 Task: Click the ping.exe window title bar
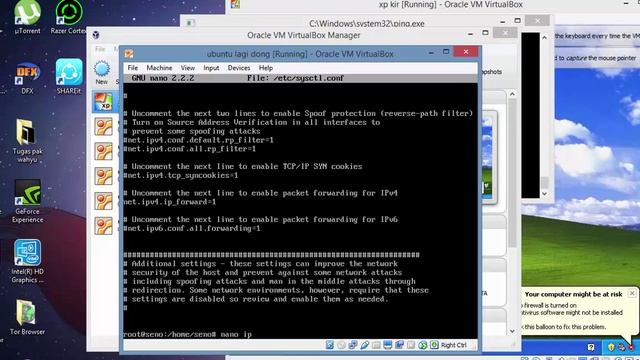(367, 23)
